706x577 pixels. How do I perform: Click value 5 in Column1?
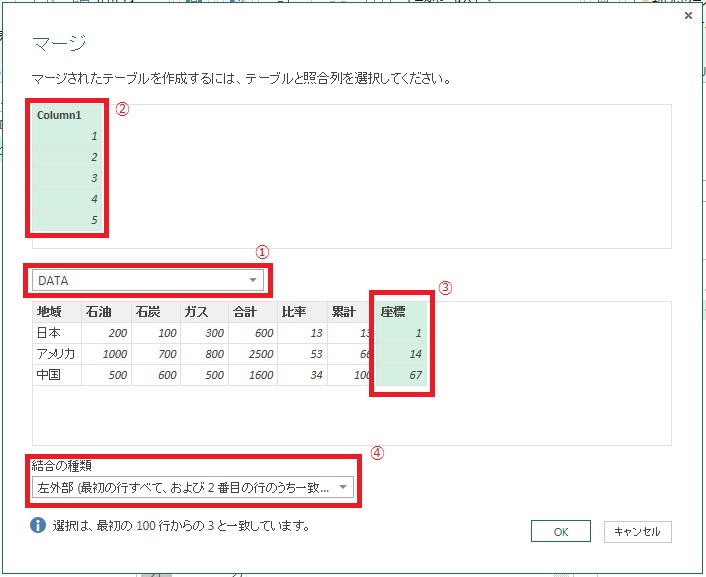pyautogui.click(x=67, y=220)
